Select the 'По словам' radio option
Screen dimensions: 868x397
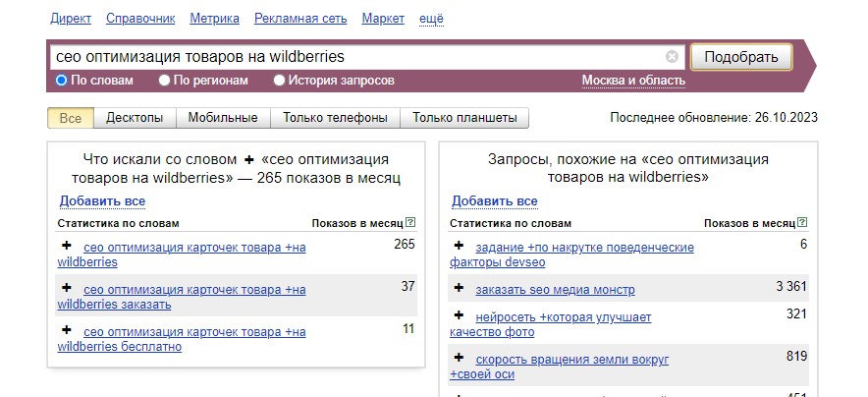(x=62, y=81)
